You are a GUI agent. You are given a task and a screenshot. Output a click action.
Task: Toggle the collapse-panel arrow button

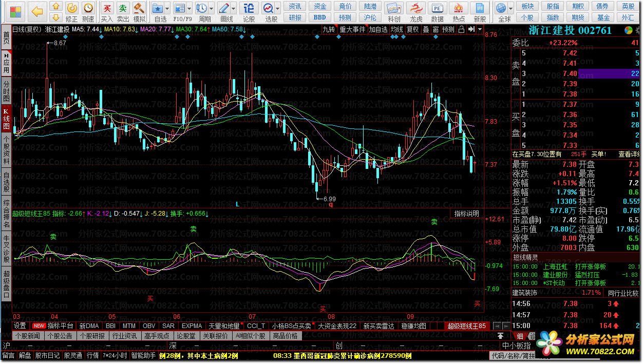click(x=471, y=29)
